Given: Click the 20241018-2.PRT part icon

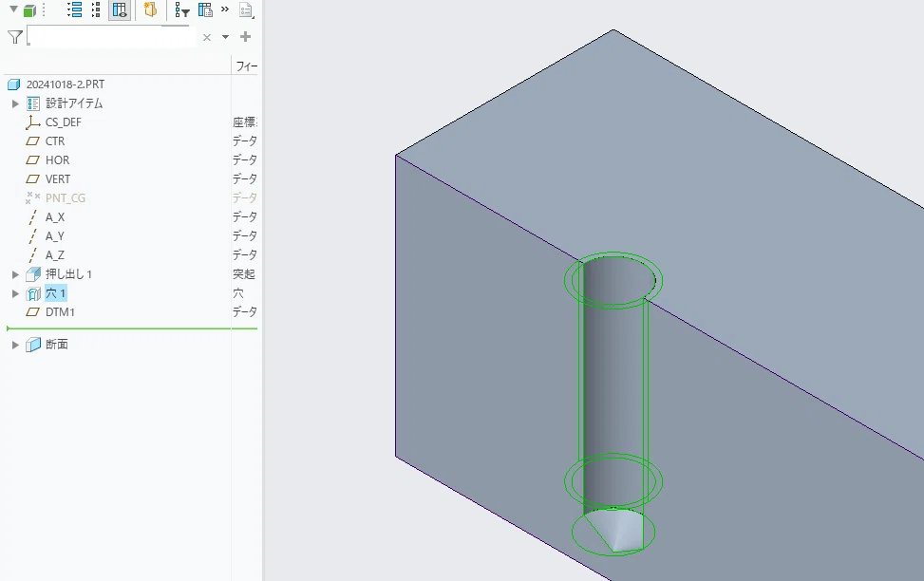Looking at the screenshot, I should point(14,84).
